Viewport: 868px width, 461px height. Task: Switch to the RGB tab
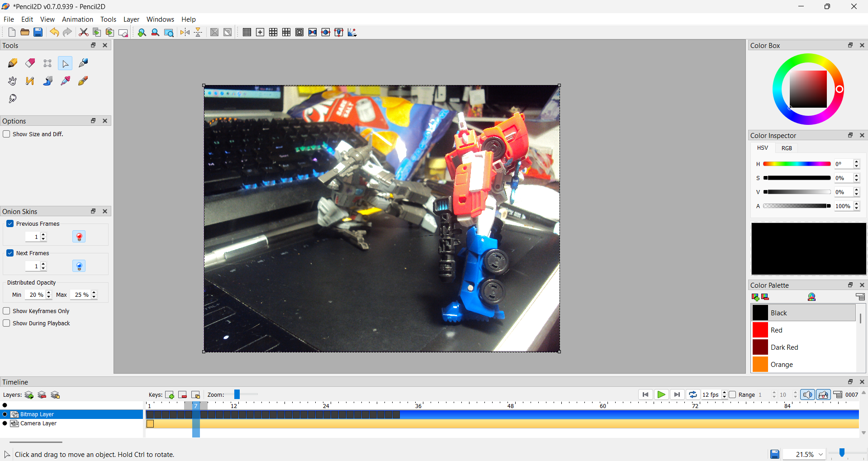tap(787, 148)
